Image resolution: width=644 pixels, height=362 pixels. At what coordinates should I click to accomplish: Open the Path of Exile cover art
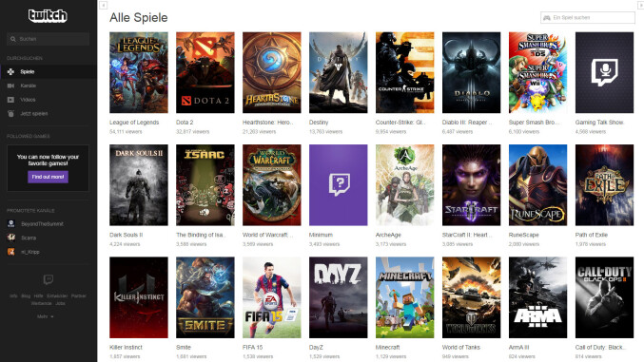(605, 185)
